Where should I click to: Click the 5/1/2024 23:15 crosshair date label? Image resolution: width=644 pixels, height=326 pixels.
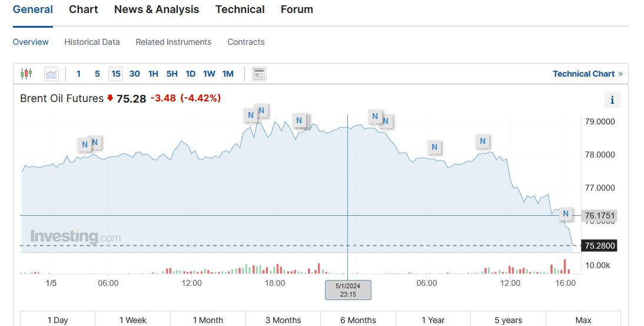348,289
